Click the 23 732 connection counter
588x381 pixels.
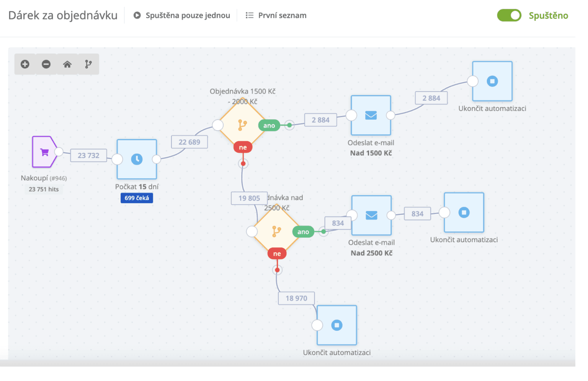pos(89,155)
